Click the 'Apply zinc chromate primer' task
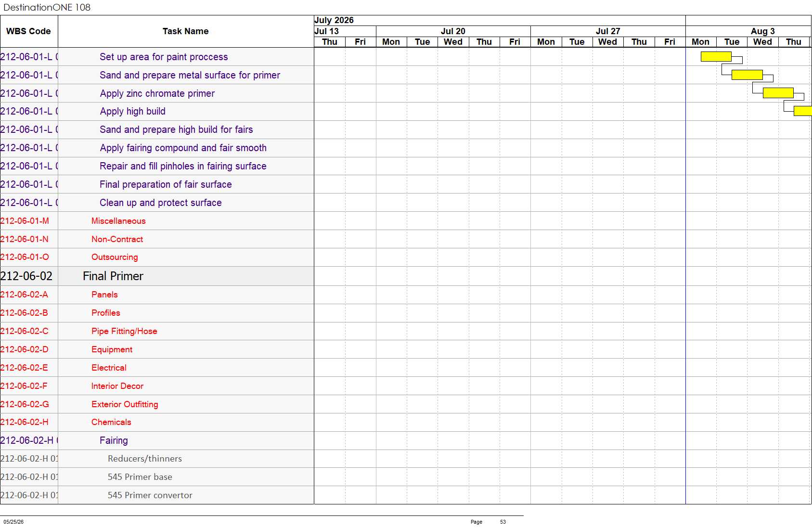The height and width of the screenshot is (528, 812). (x=157, y=93)
